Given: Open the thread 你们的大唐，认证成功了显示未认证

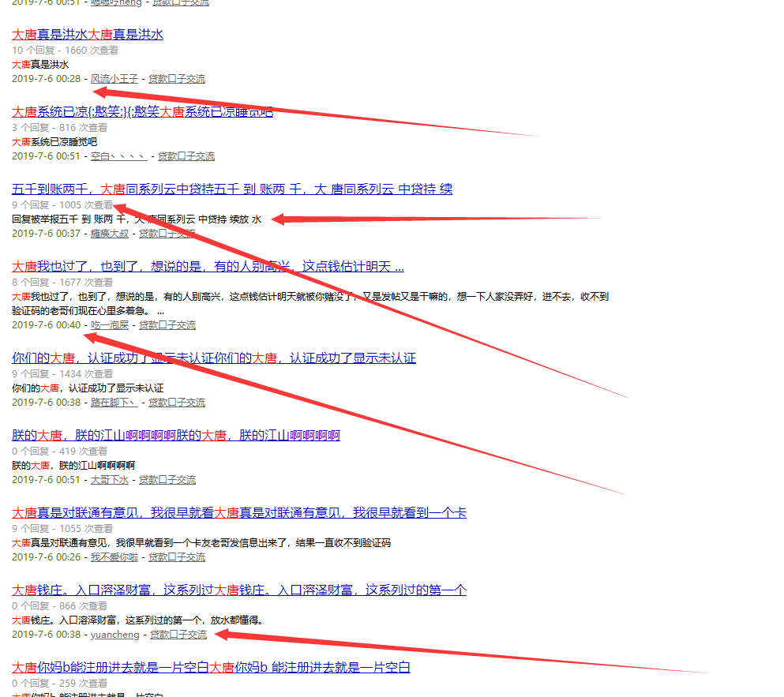Looking at the screenshot, I should (214, 358).
